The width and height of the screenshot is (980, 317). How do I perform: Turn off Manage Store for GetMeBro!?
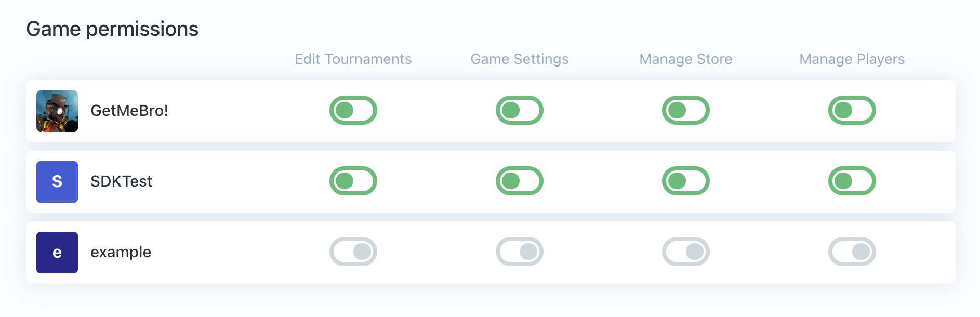pyautogui.click(x=686, y=110)
